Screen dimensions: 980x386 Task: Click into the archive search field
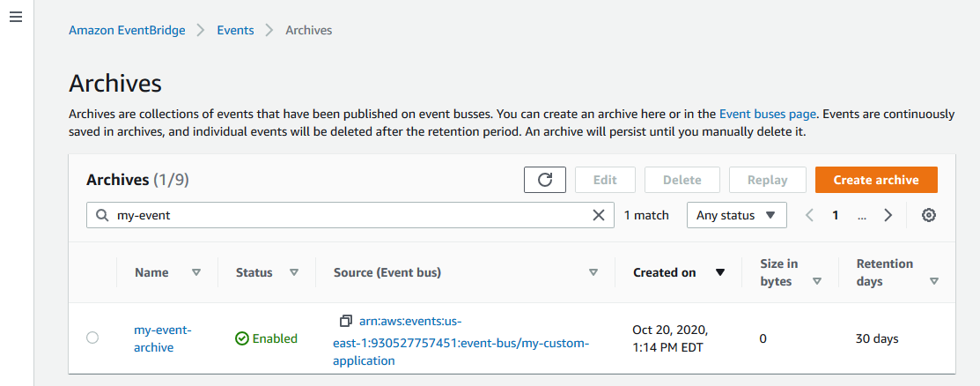[352, 215]
